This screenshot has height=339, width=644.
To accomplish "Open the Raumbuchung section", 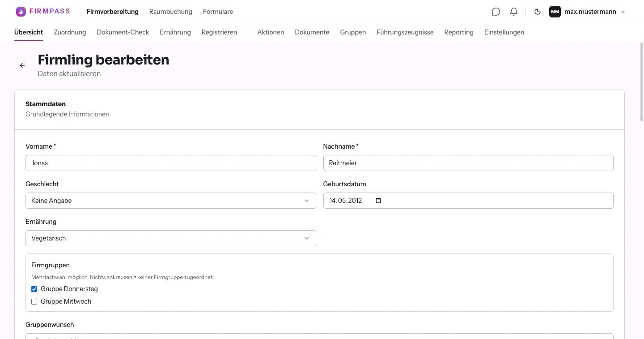I will 171,12.
